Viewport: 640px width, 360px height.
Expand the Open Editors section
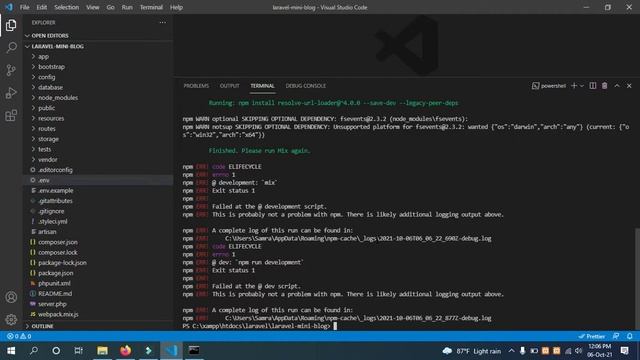pyautogui.click(x=98, y=36)
